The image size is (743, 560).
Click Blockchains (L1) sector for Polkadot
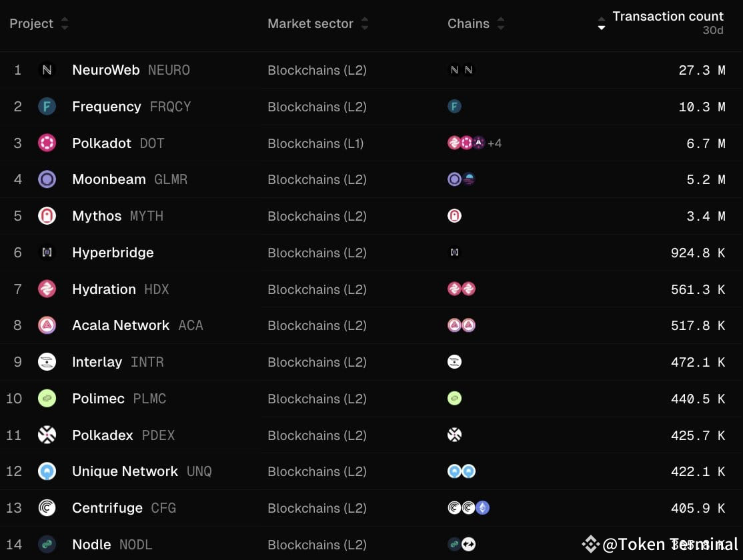[317, 143]
